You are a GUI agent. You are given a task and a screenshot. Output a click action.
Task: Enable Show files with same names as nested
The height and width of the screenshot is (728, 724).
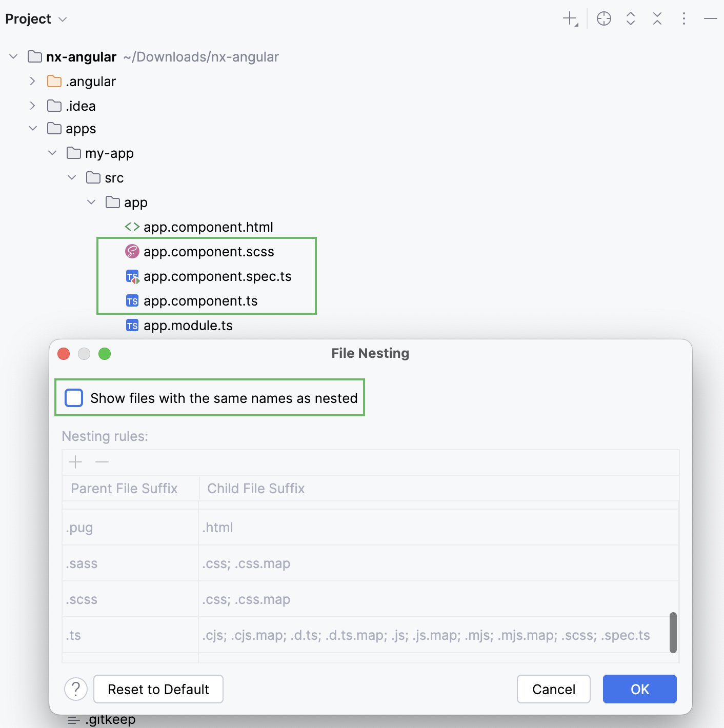[x=74, y=398]
